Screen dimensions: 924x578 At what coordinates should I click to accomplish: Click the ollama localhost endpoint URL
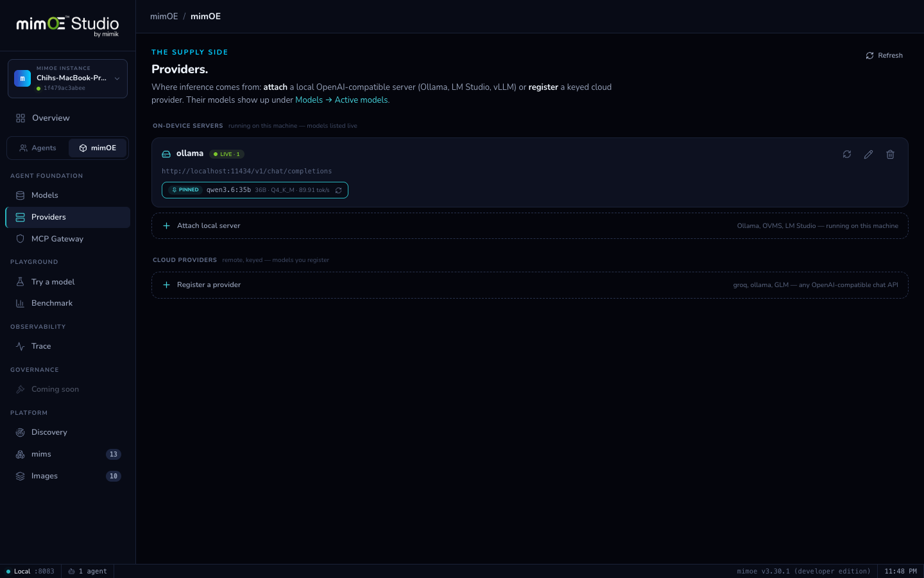pyautogui.click(x=247, y=171)
